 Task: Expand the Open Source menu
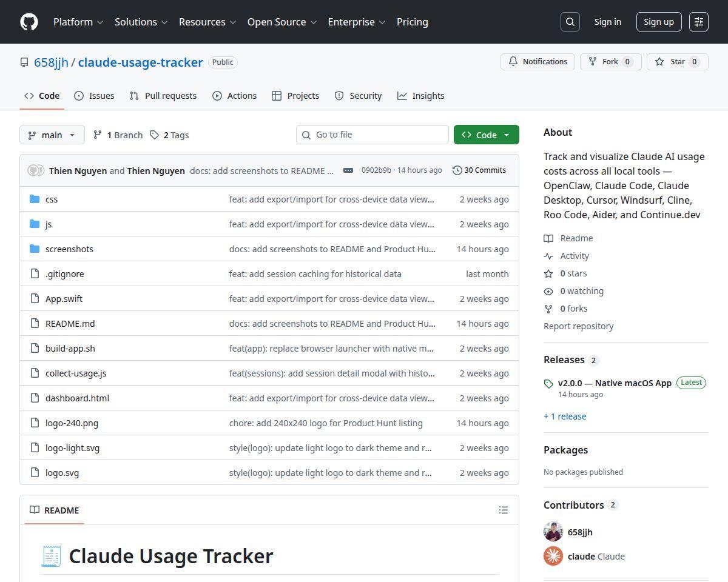pos(282,22)
